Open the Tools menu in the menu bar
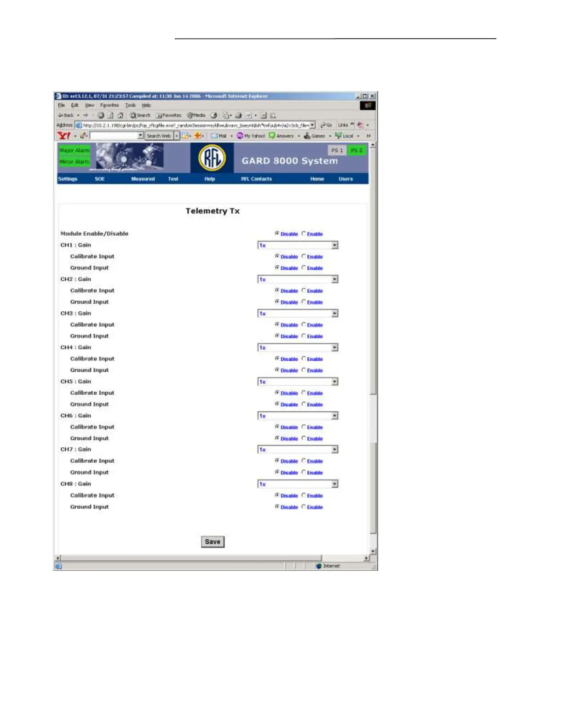This screenshot has width=563, height=728. pyautogui.click(x=131, y=105)
